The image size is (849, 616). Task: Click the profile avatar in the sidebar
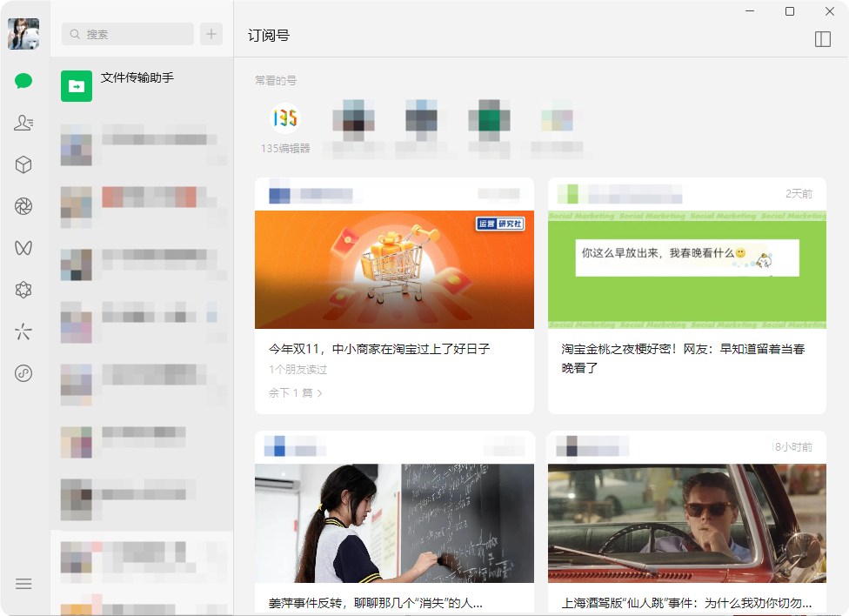click(23, 34)
